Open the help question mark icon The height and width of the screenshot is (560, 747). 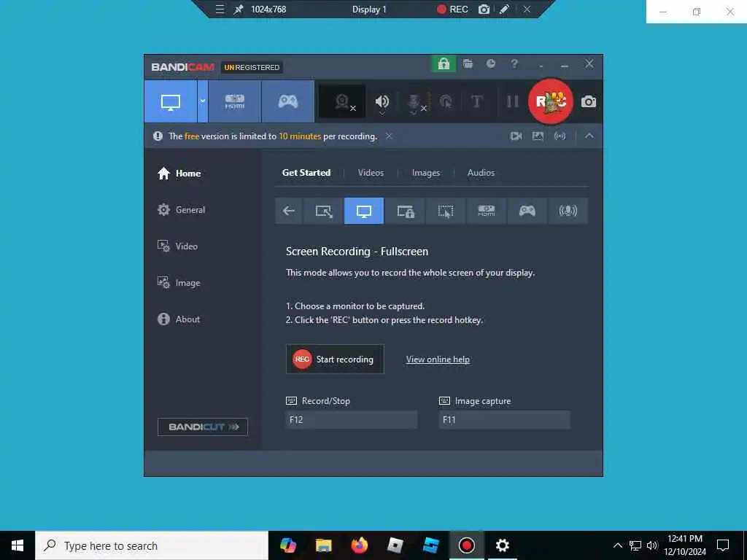[514, 64]
